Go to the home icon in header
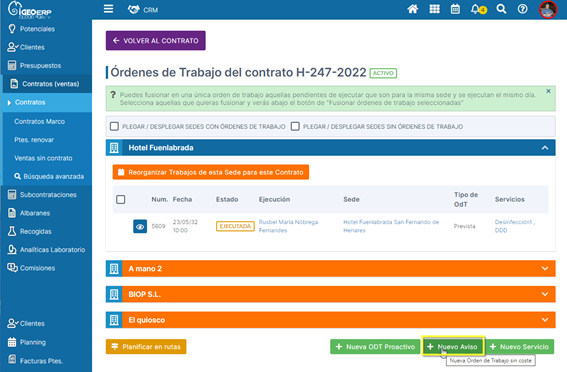 click(x=413, y=9)
